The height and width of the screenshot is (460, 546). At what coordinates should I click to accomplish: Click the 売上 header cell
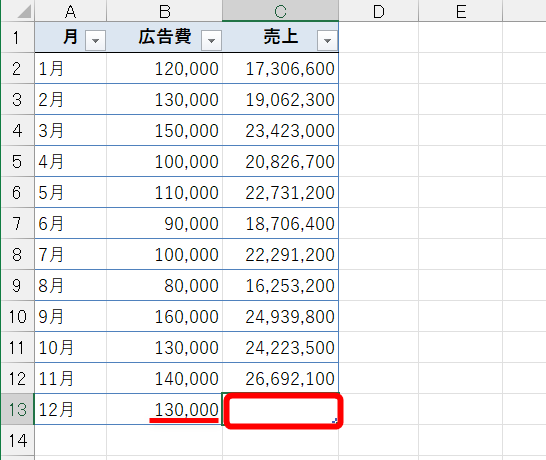pos(281,37)
